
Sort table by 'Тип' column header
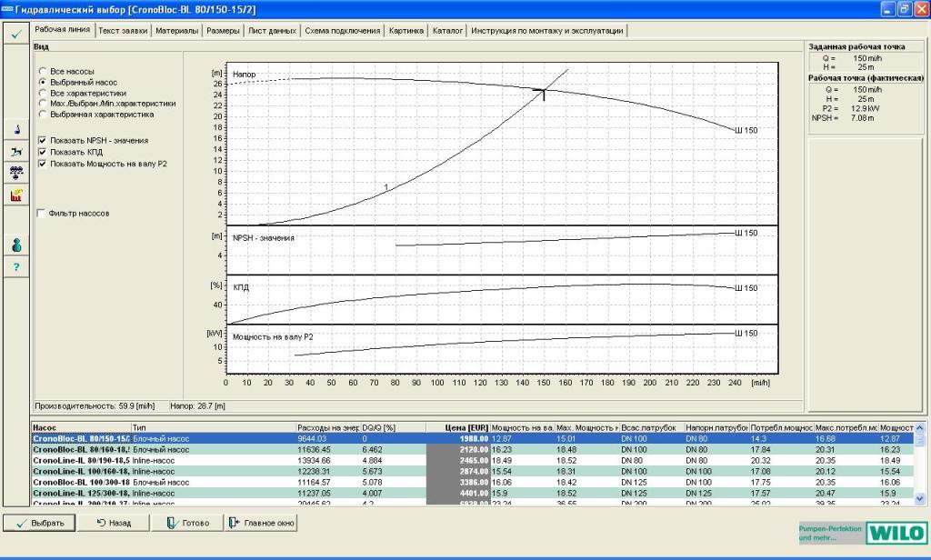click(213, 427)
